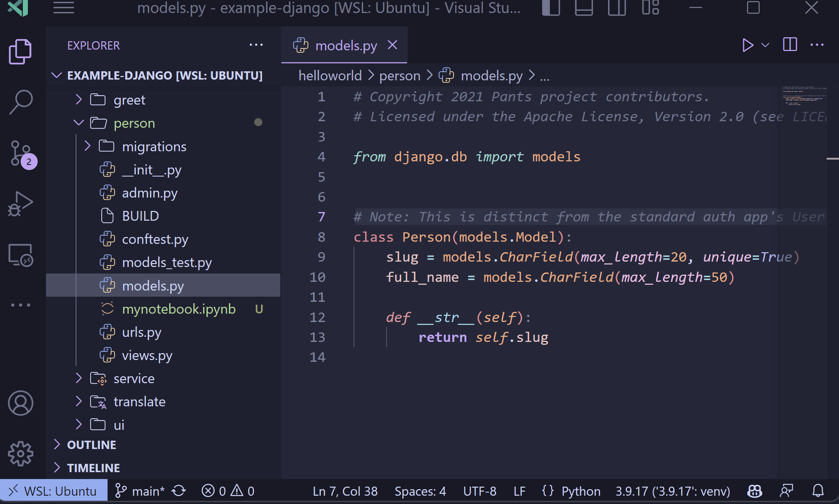The width and height of the screenshot is (839, 504).
Task: Show additional views ellipsis in activity bar
Action: click(x=20, y=305)
